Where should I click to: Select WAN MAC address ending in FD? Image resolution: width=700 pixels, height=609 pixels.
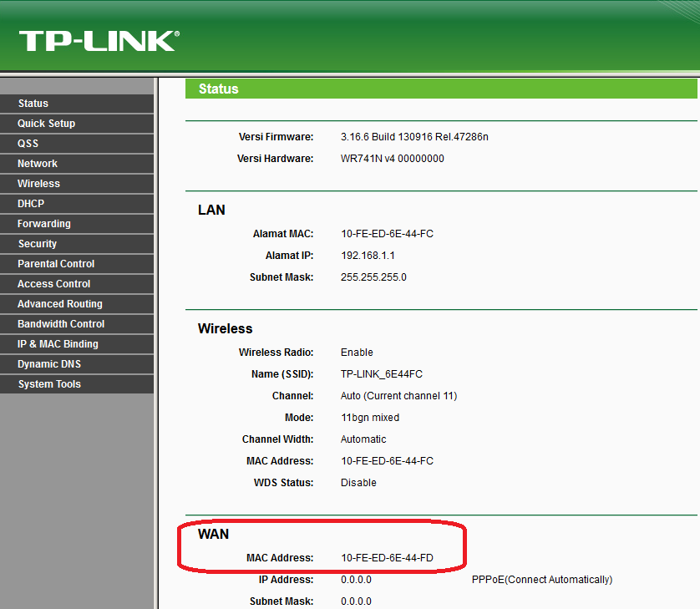(x=387, y=558)
